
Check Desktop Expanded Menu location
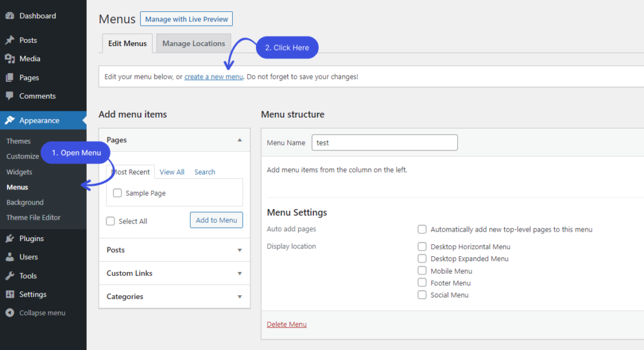[x=422, y=258]
